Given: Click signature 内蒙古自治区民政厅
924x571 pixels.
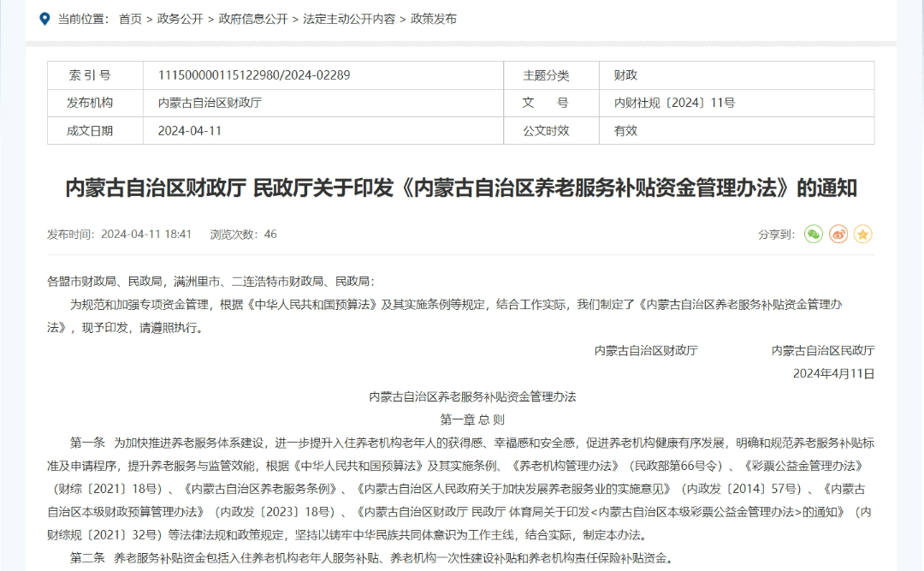Looking at the screenshot, I should [x=823, y=350].
